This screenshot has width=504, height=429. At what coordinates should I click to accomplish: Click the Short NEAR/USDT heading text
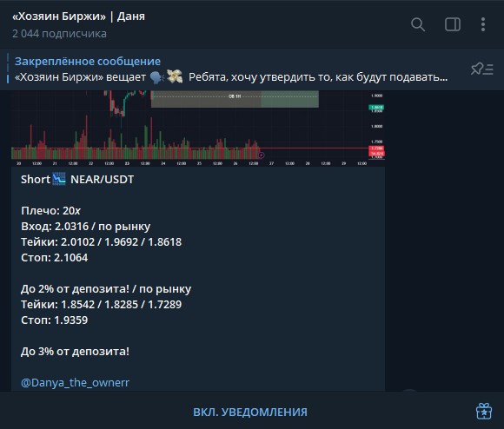tap(77, 179)
